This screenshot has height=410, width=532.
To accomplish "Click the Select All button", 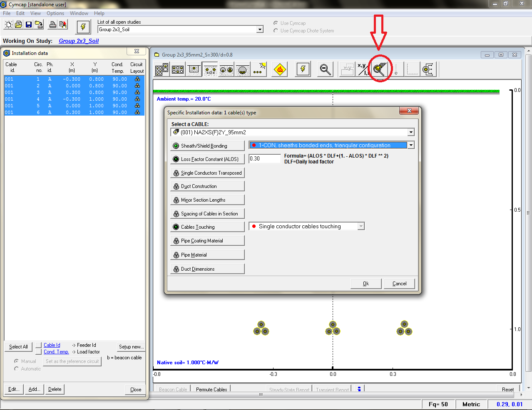I will click(18, 347).
